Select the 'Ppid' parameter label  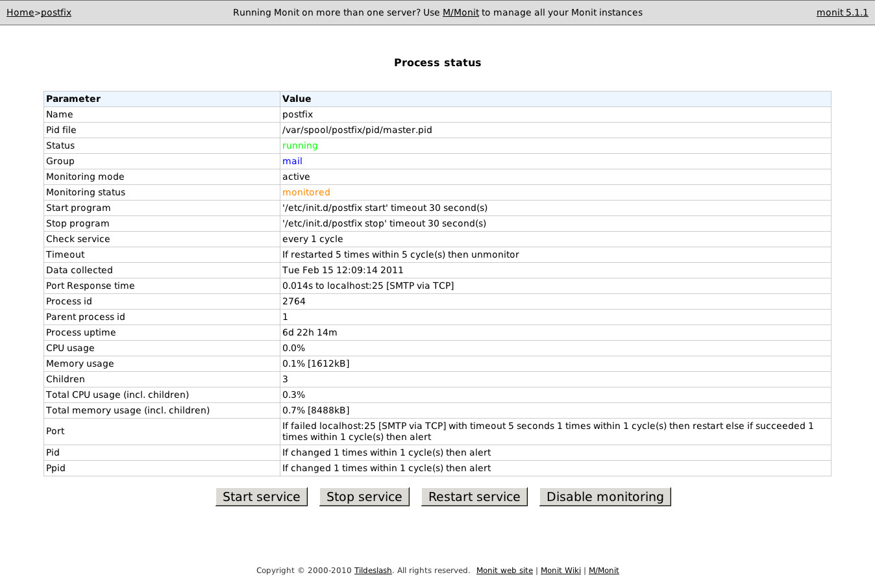(56, 468)
